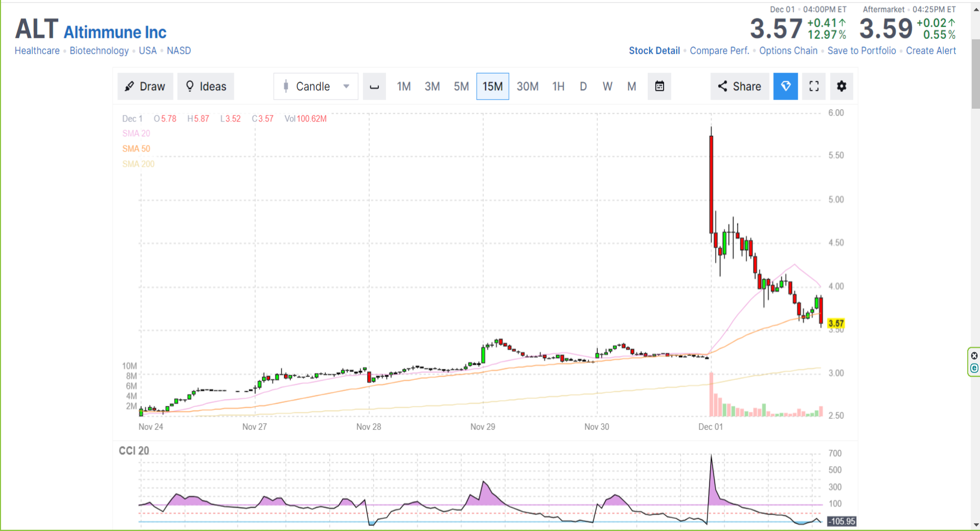Open chart settings gear
Viewport: 980px width, 531px height.
842,86
